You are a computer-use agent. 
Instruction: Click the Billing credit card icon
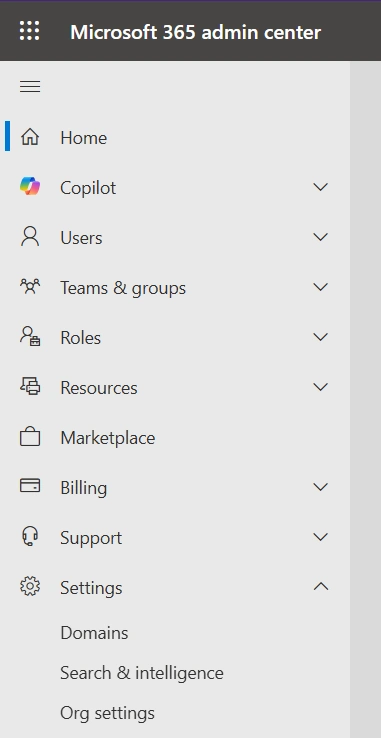[x=30, y=486]
